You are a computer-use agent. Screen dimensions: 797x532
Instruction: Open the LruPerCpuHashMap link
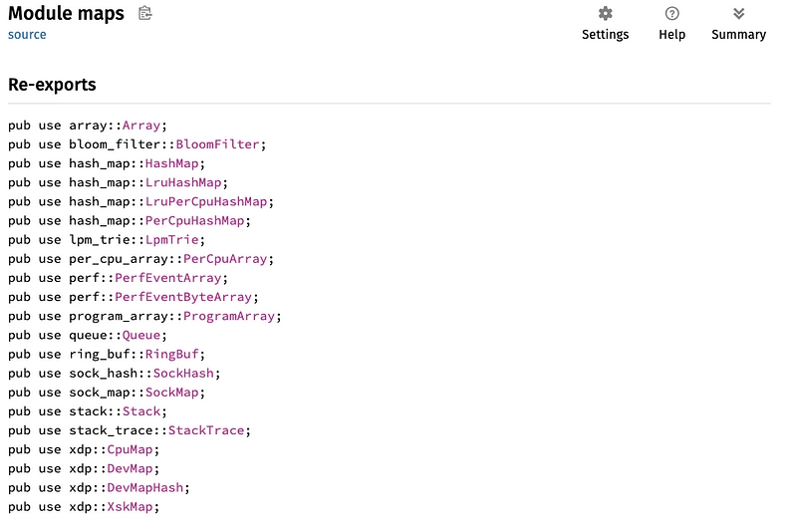tap(206, 201)
